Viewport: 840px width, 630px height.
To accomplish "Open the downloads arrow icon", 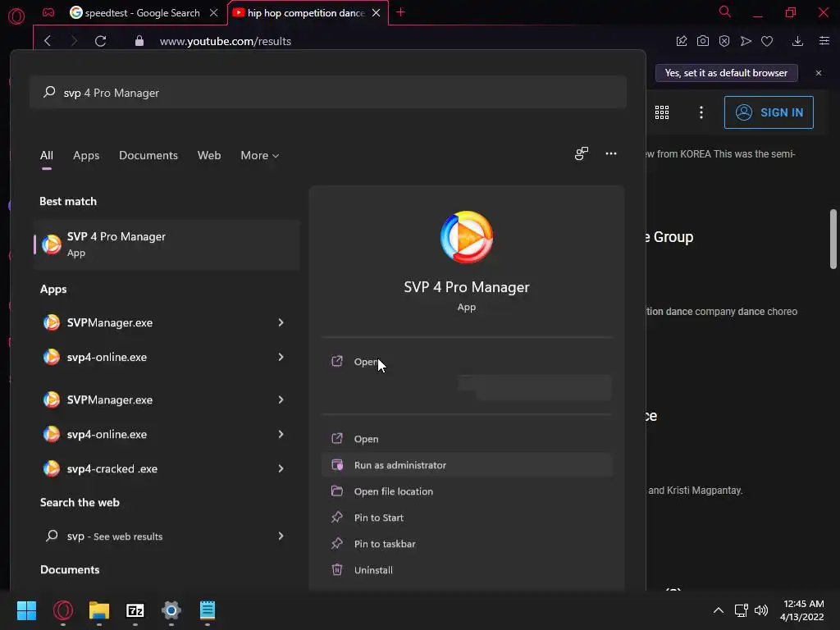I will click(x=797, y=41).
